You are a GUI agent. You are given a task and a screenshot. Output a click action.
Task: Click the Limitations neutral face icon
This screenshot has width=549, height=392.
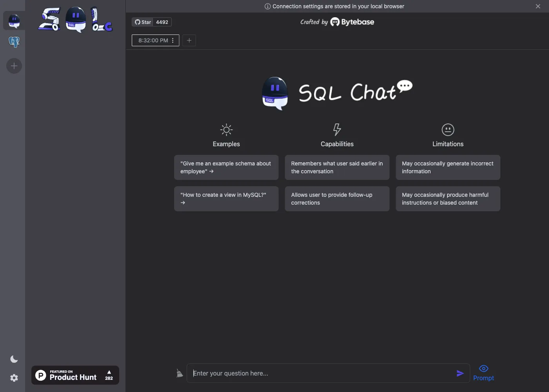448,130
